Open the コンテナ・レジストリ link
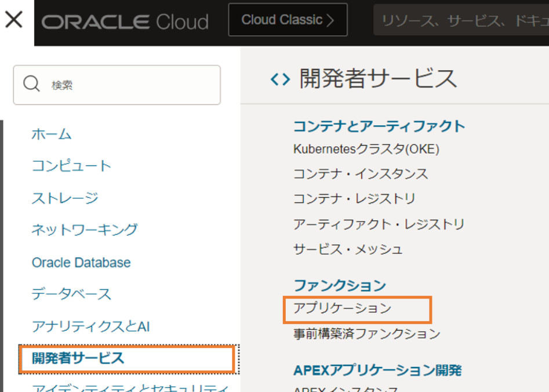 [x=354, y=199]
